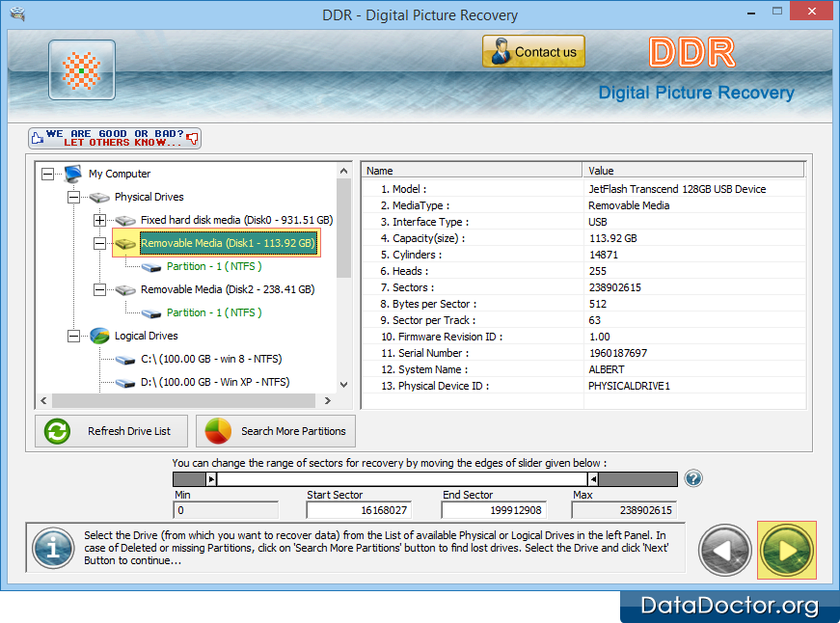Viewport: 840px width, 623px height.
Task: Click the orange checkered logo icon top left
Action: 81,69
